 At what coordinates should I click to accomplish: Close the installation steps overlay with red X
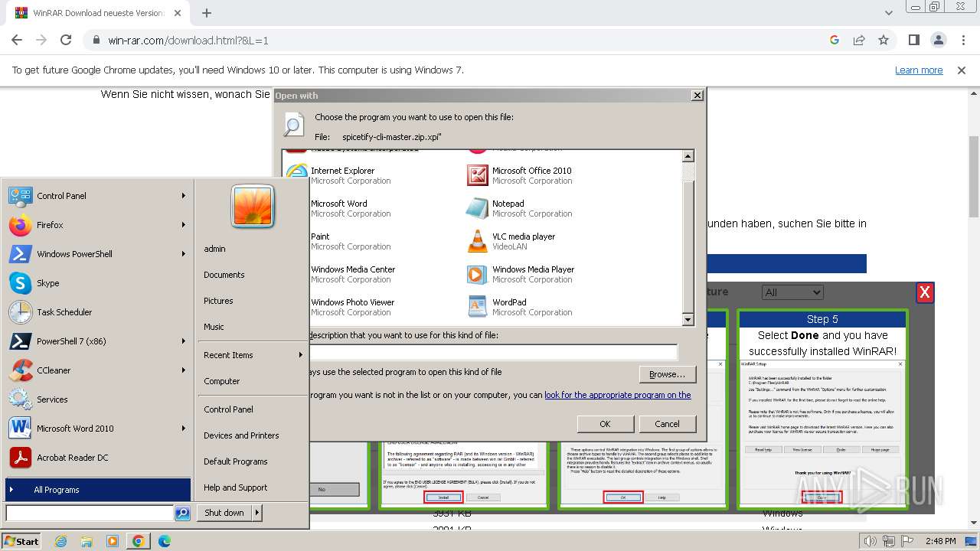(925, 292)
